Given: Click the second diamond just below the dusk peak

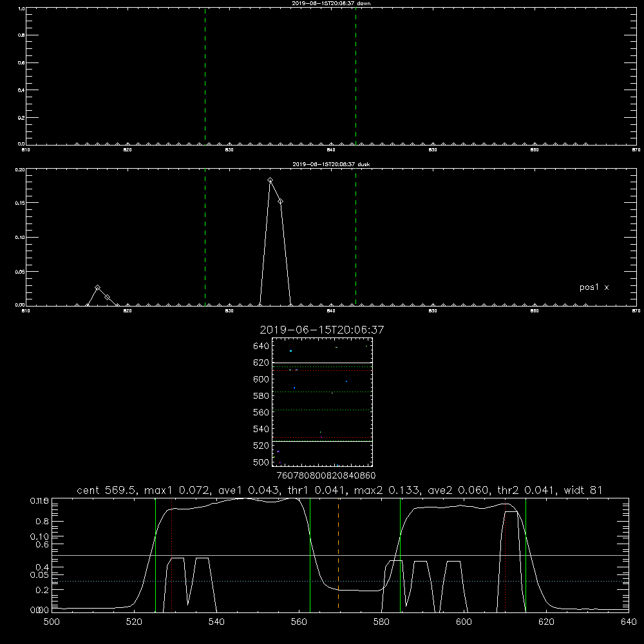Looking at the screenshot, I should tap(281, 201).
